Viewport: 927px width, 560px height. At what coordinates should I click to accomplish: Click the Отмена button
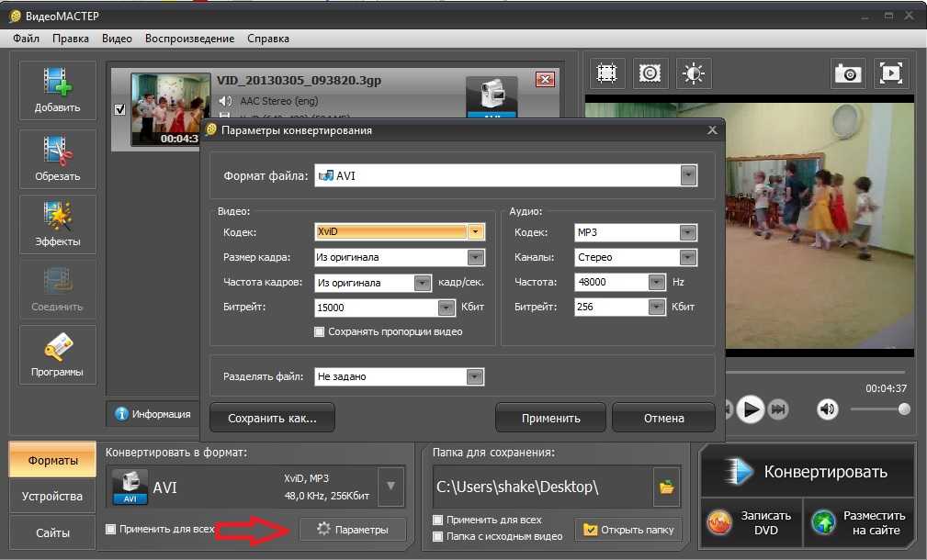[664, 419]
